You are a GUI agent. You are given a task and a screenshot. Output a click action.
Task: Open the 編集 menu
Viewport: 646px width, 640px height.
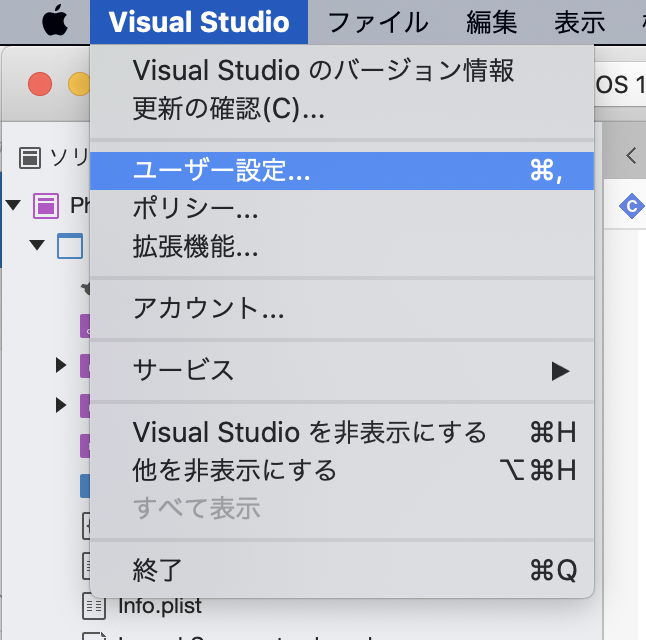tap(492, 22)
